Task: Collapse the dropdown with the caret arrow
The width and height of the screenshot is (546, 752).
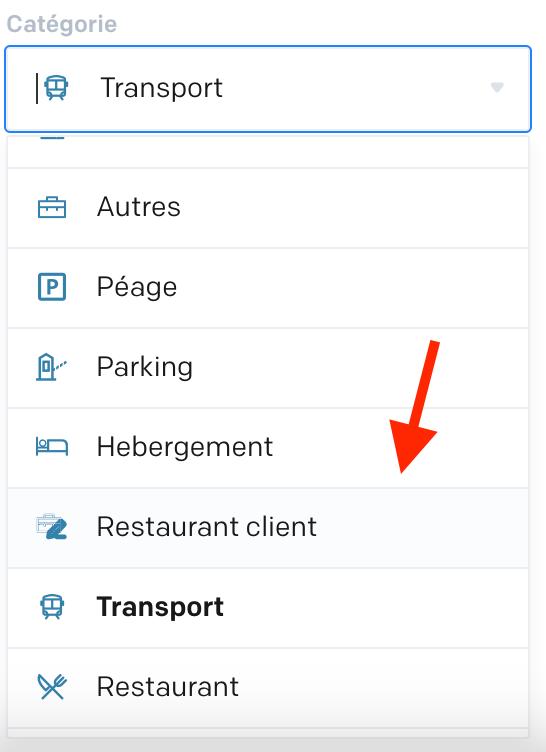Action: 497,87
